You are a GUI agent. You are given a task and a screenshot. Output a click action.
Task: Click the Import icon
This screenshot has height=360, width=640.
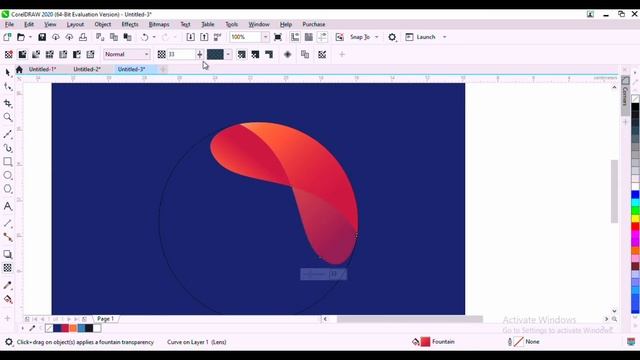(190, 37)
